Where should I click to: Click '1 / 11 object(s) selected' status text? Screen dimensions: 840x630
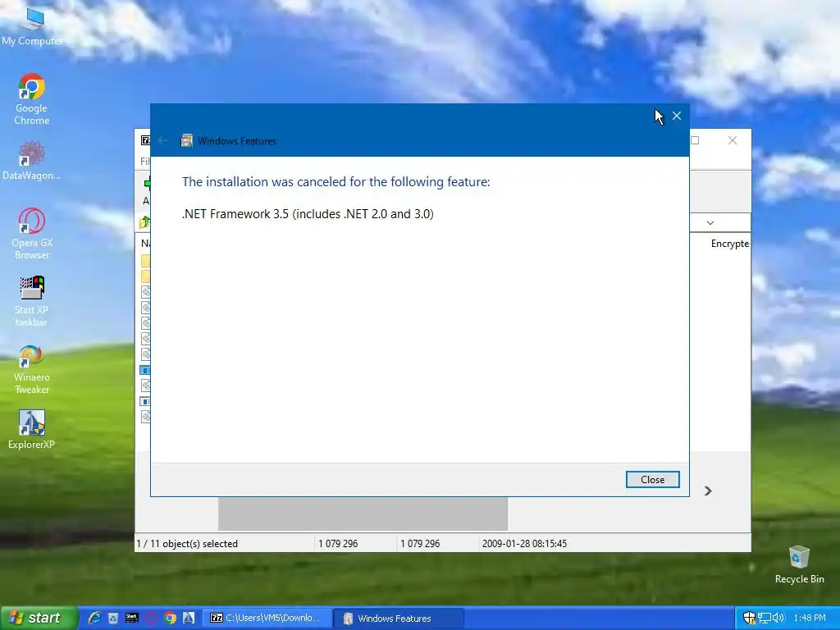187,544
